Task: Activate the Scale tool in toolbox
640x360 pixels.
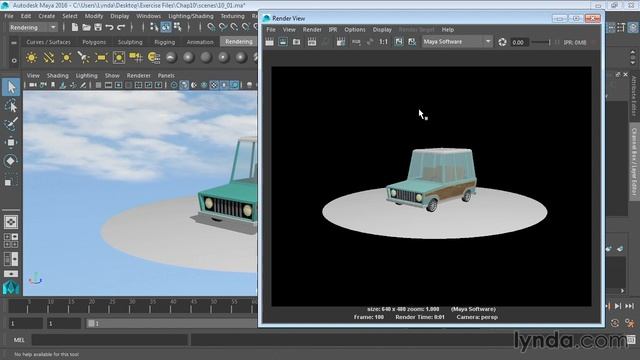Action: click(11, 180)
